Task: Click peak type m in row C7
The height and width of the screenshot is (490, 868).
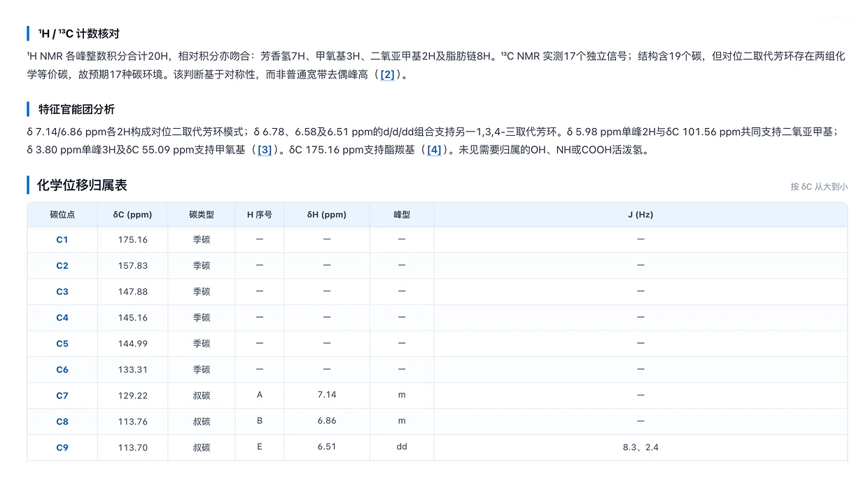Action: click(402, 395)
